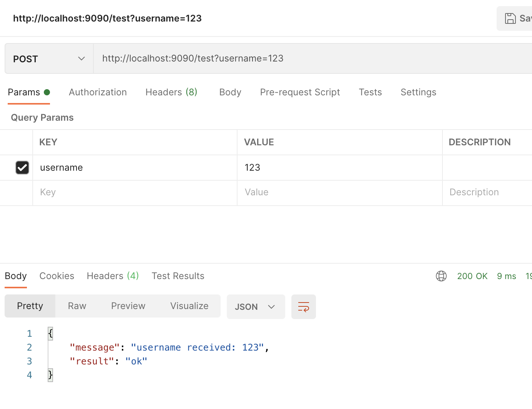Image resolution: width=532 pixels, height=409 pixels.
Task: Click the code-fold marker on line 1
Action: pos(50,333)
